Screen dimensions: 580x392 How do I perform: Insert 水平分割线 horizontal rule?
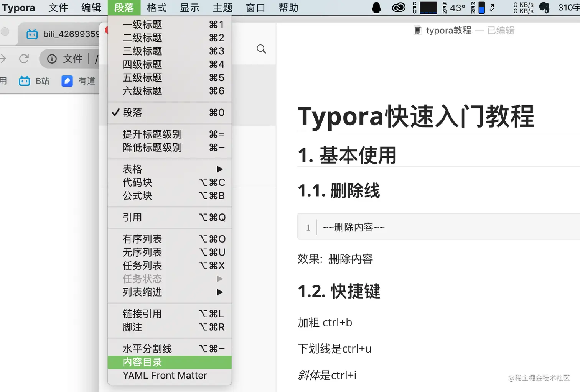tap(170, 349)
